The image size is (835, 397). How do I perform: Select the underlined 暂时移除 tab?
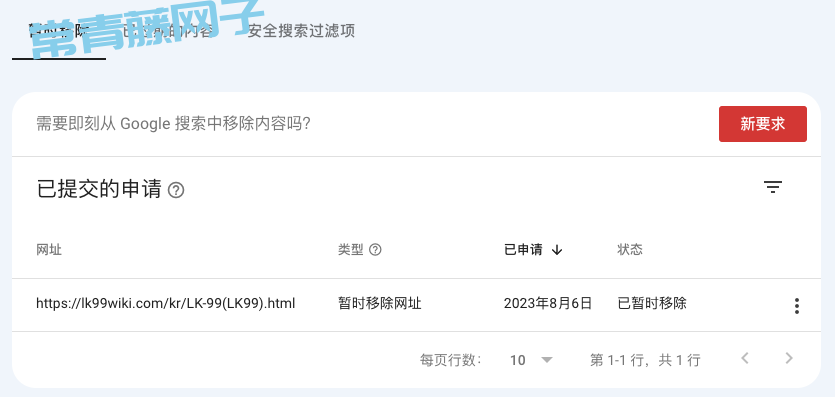click(59, 31)
